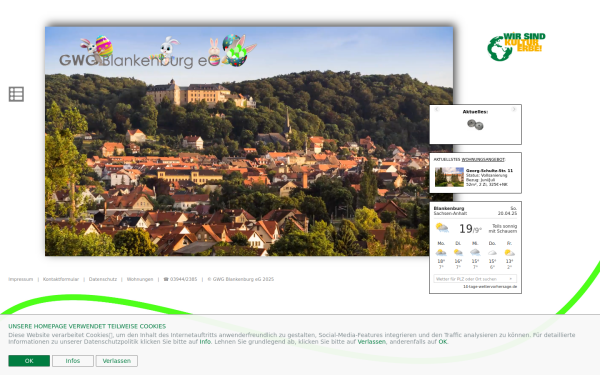Show previous Aktuelles item with left arrow
This screenshot has width=600, height=375.
pyautogui.click(x=437, y=109)
